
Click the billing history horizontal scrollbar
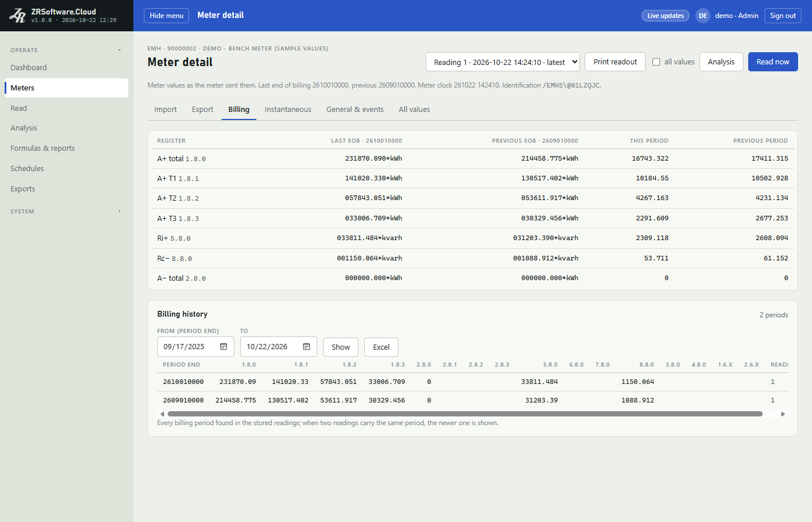point(465,414)
